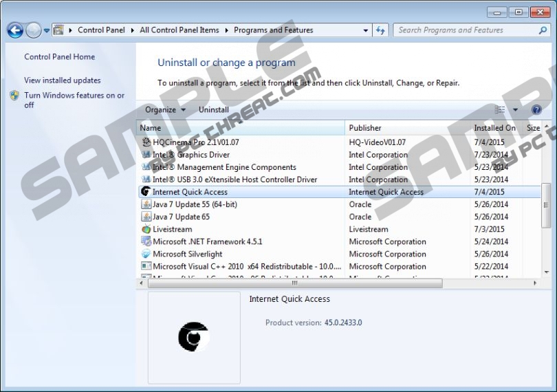Select Microsoft .NET Framework 4.5.1 icon
This screenshot has width=557, height=392.
pos(146,241)
